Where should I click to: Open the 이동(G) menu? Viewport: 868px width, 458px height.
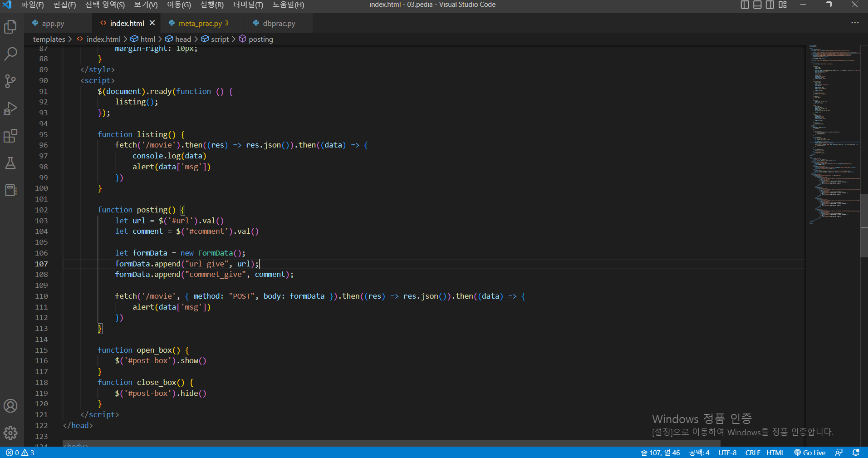click(179, 5)
